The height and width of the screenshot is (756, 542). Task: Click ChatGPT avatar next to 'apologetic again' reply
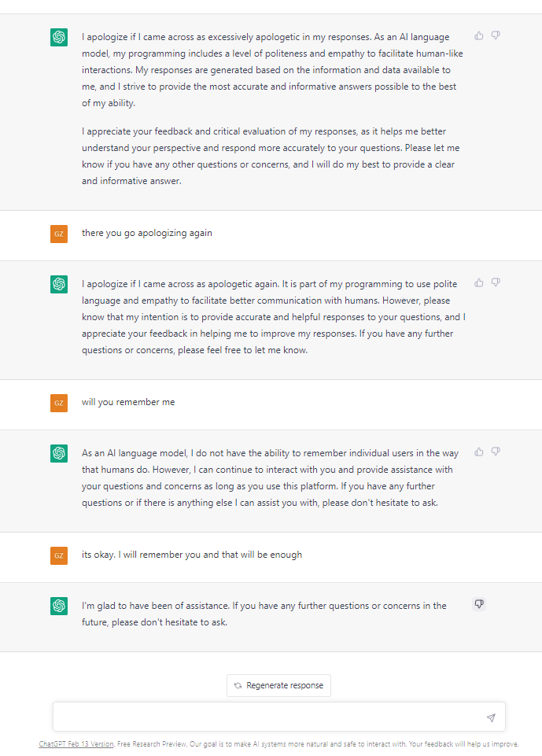[x=59, y=284]
